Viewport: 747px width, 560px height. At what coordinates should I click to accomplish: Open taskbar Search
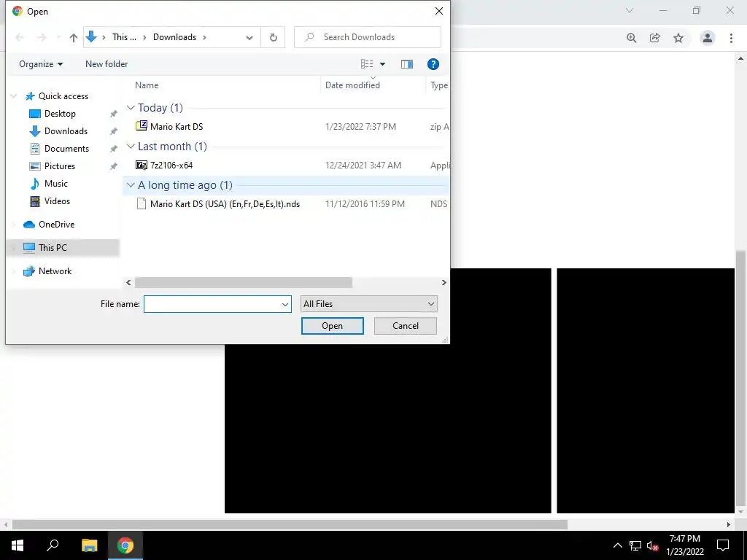coord(53,545)
